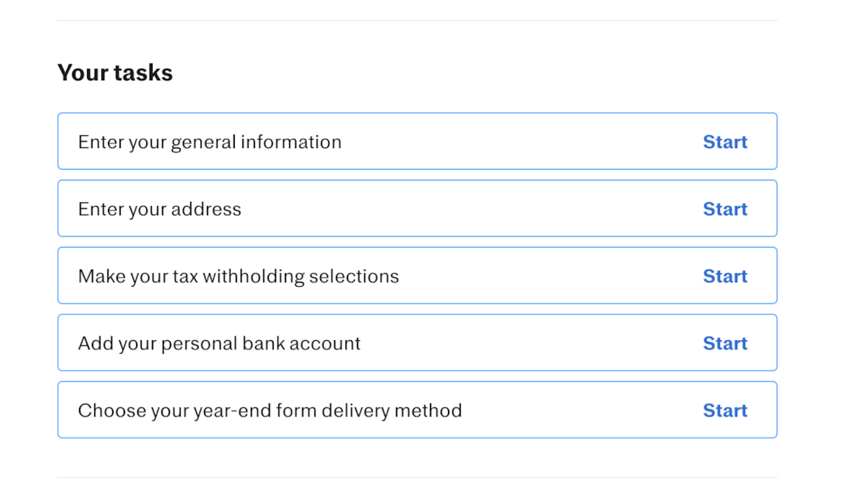Start choosing year-end form delivery method
This screenshot has height=504, width=851.
[725, 410]
